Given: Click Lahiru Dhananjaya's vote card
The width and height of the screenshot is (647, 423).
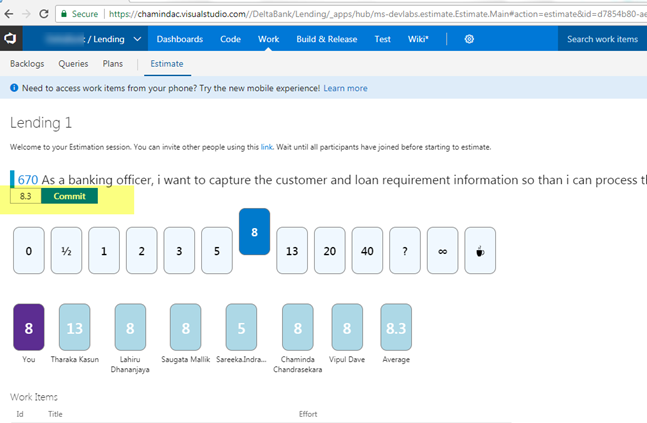Looking at the screenshot, I should point(130,327).
